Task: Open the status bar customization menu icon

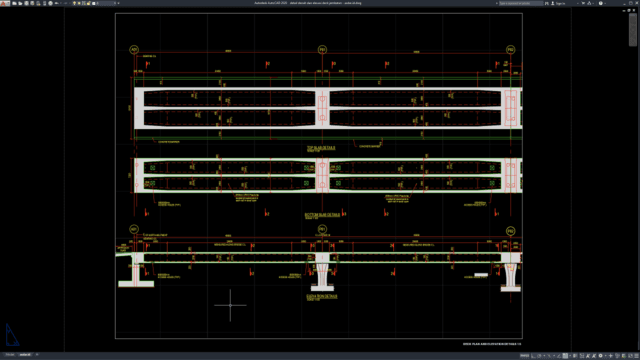Action: coord(636,356)
